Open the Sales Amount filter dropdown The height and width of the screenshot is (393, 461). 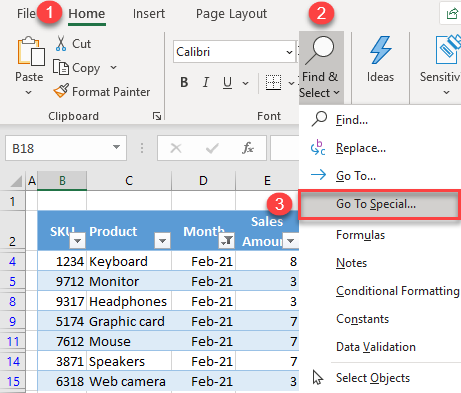(290, 241)
